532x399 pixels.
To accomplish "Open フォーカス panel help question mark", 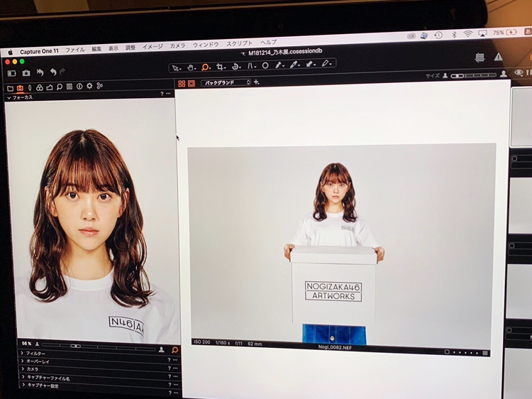I will (162, 94).
